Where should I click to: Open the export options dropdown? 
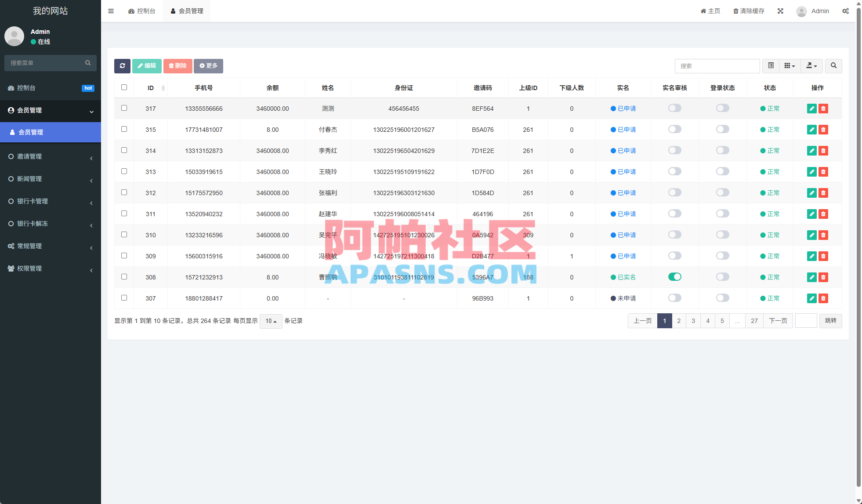coord(811,66)
